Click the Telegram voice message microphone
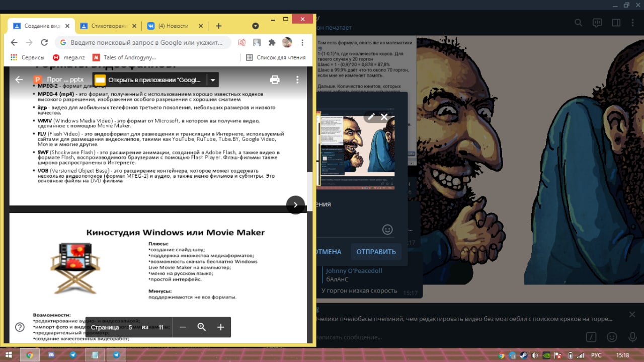The height and width of the screenshot is (362, 644). point(631,337)
